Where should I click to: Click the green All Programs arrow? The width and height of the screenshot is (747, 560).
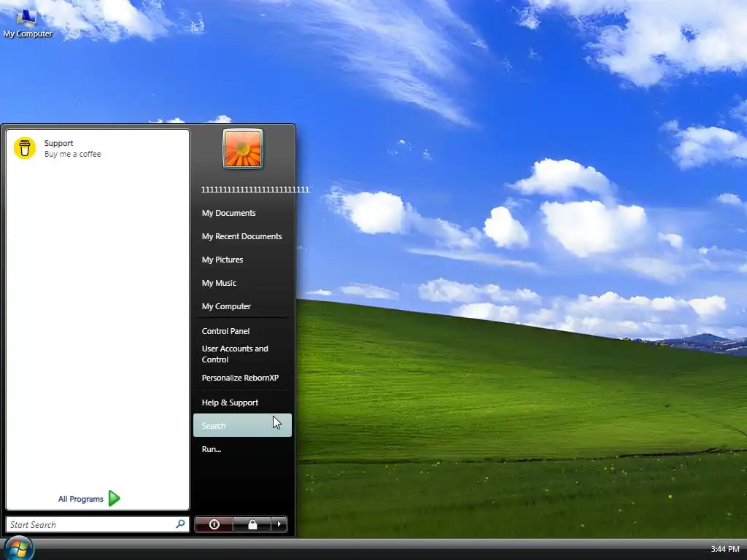114,498
